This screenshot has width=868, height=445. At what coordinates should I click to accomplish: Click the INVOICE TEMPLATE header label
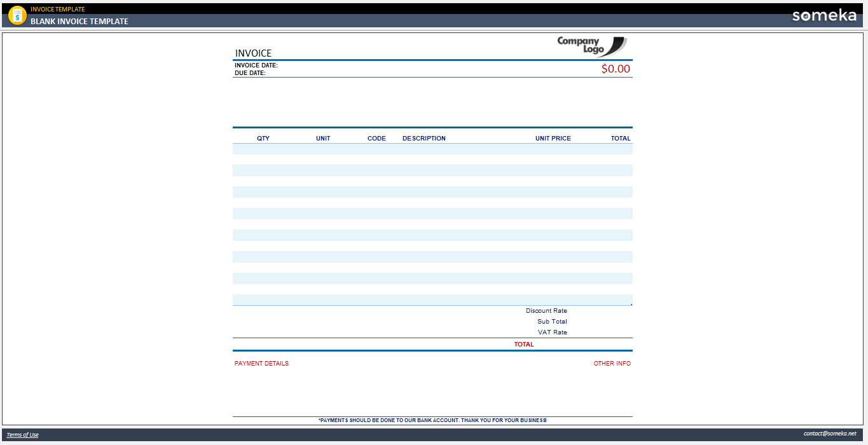tap(58, 10)
